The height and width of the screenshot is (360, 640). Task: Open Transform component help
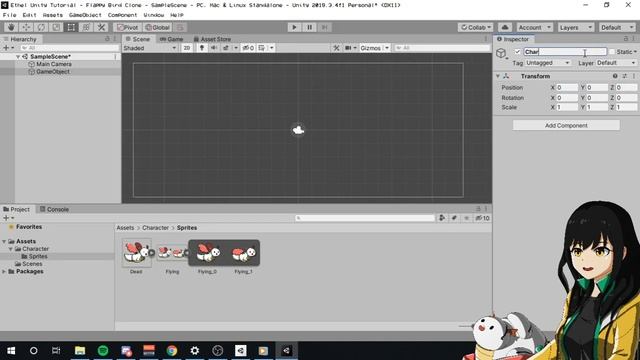pyautogui.click(x=615, y=76)
